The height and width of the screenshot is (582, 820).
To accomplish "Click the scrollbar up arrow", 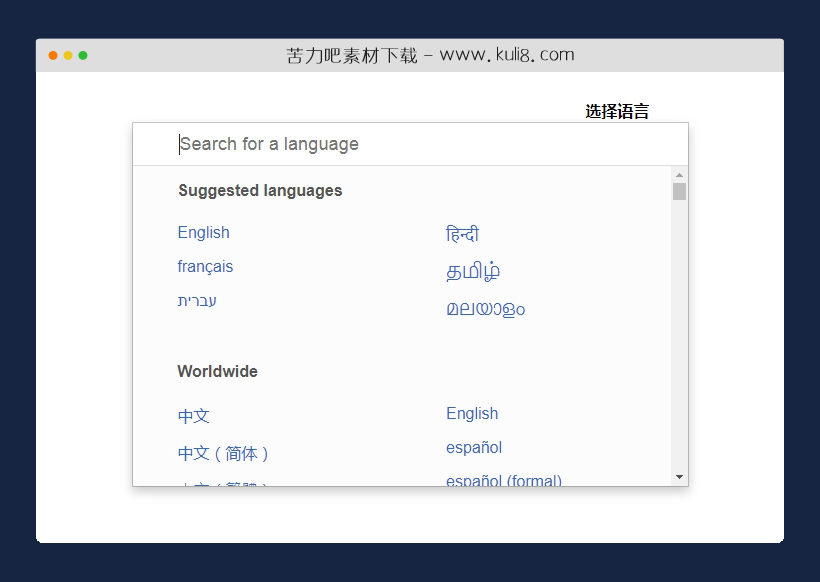I will pos(679,174).
